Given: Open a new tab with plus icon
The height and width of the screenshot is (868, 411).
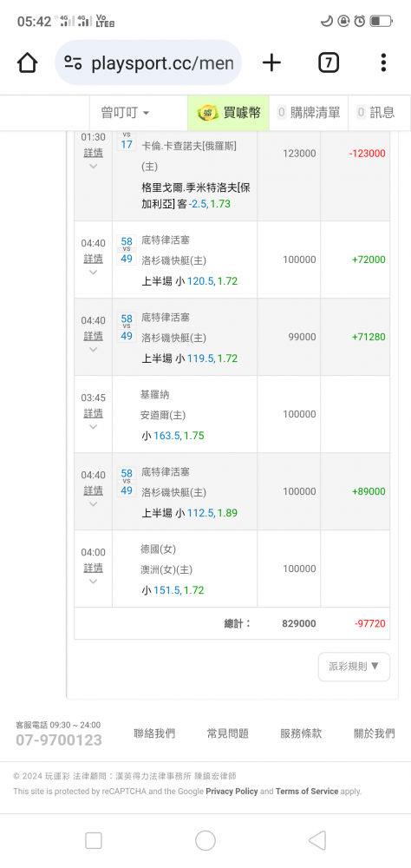Looking at the screenshot, I should pos(271,62).
